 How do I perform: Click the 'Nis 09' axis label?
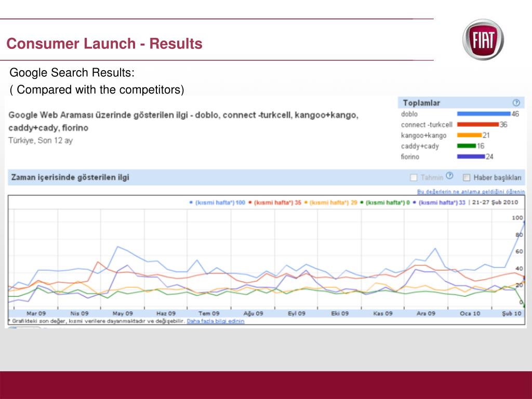click(79, 313)
